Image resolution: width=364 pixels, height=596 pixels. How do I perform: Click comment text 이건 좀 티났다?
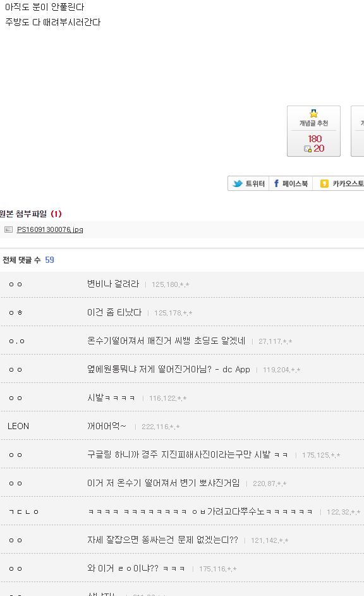click(114, 312)
